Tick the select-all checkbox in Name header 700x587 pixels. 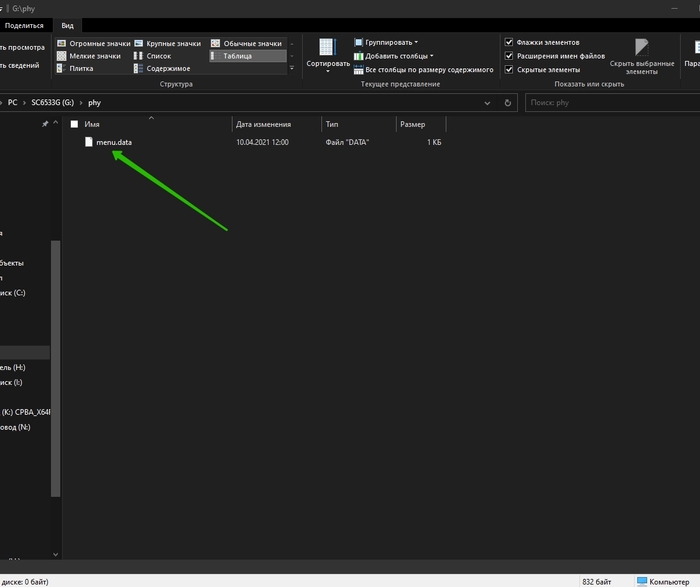(x=74, y=124)
